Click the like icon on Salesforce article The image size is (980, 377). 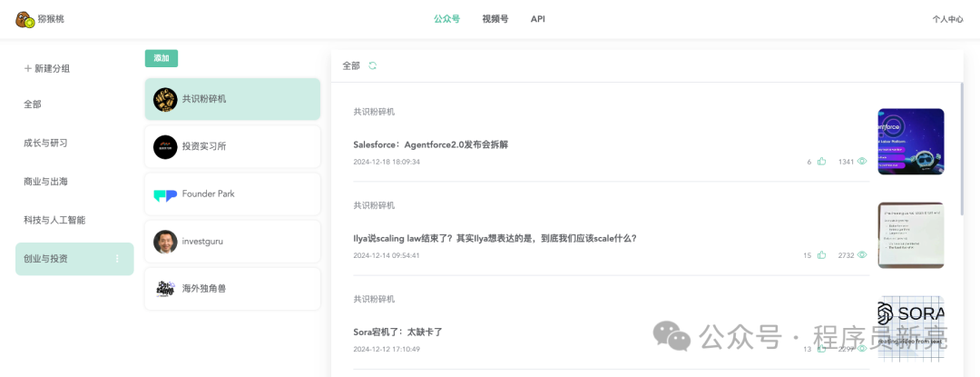click(x=821, y=162)
